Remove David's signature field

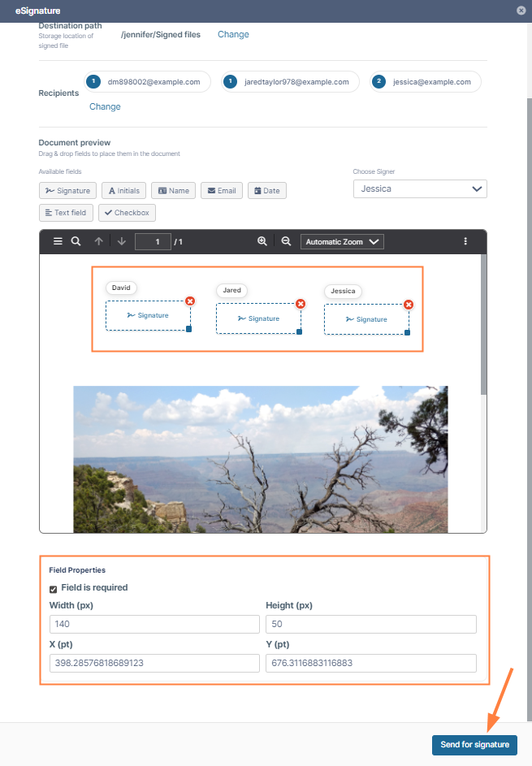click(190, 301)
